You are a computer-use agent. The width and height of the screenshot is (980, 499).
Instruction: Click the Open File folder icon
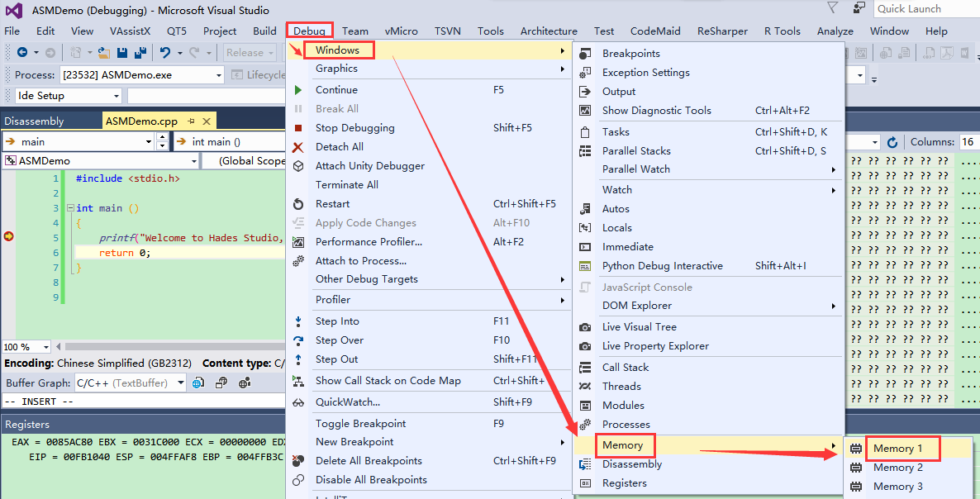(x=104, y=53)
